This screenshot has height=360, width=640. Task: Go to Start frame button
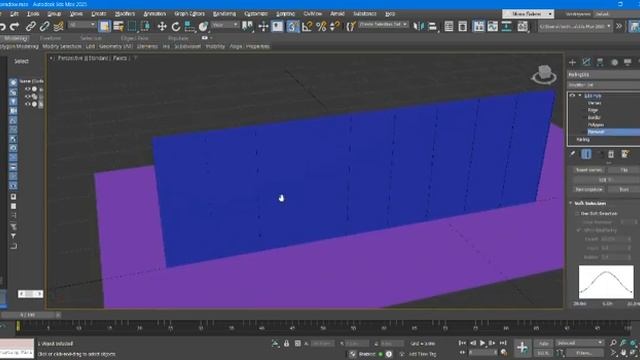462,343
